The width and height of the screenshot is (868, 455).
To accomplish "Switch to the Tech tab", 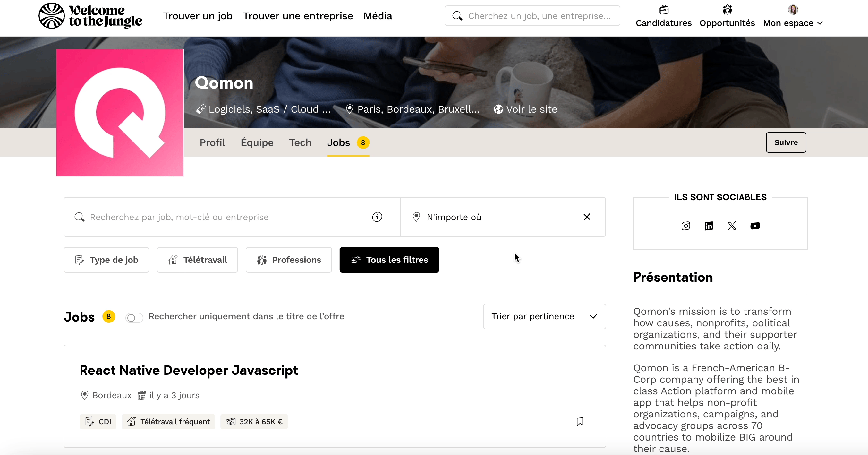I will pyautogui.click(x=300, y=142).
